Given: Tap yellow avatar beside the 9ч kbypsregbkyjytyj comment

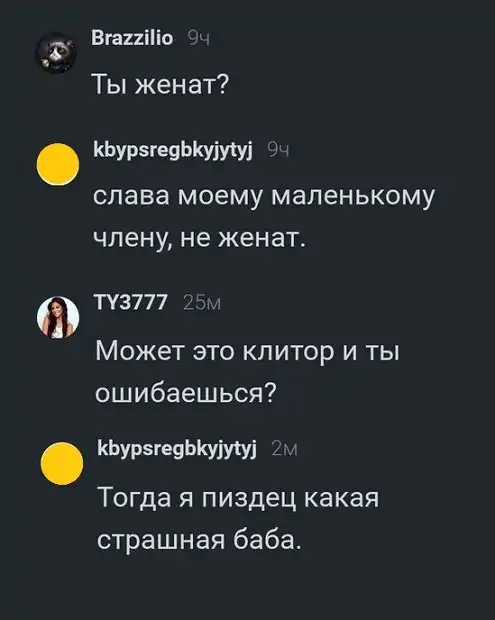Looking at the screenshot, I should [x=58, y=164].
